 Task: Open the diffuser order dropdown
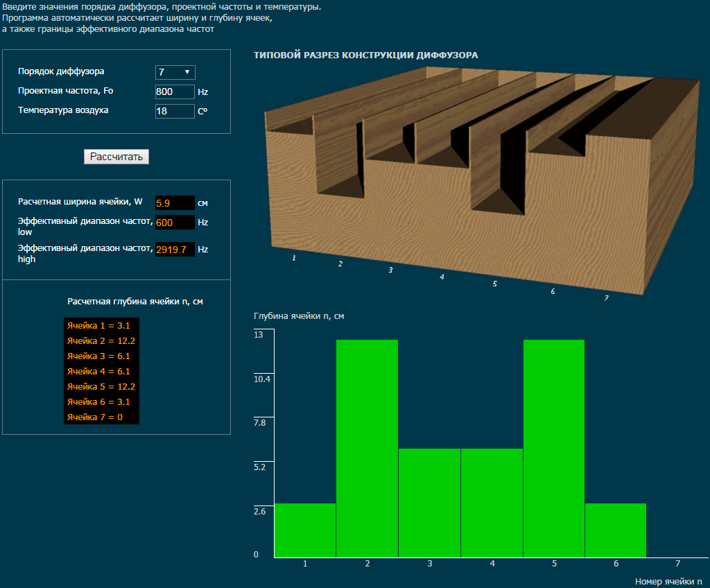tap(175, 72)
